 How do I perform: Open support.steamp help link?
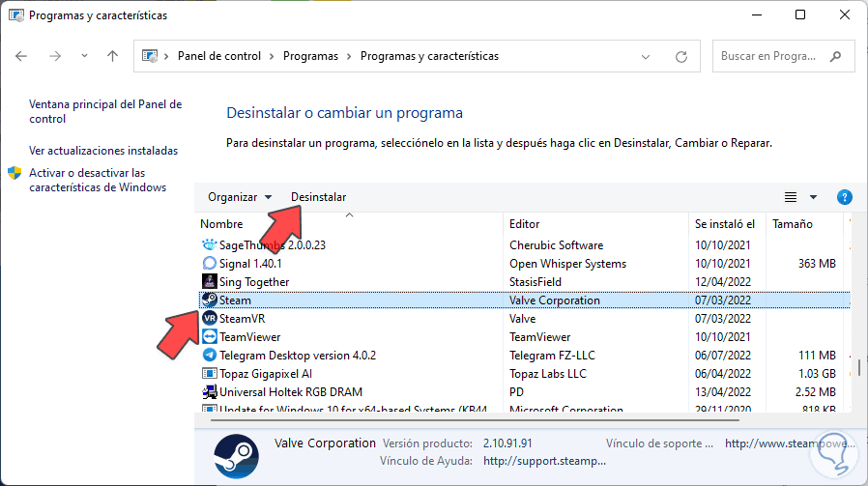point(544,461)
